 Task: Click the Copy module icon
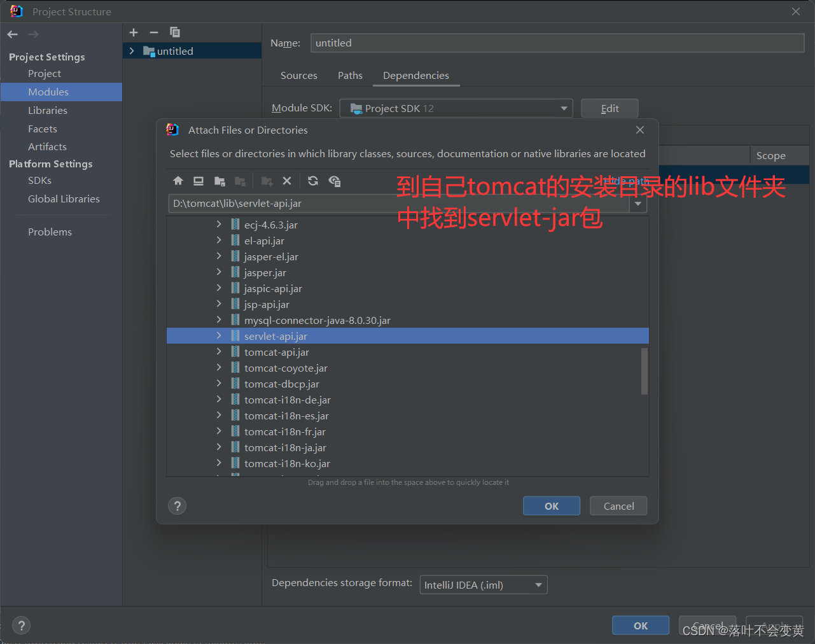175,32
